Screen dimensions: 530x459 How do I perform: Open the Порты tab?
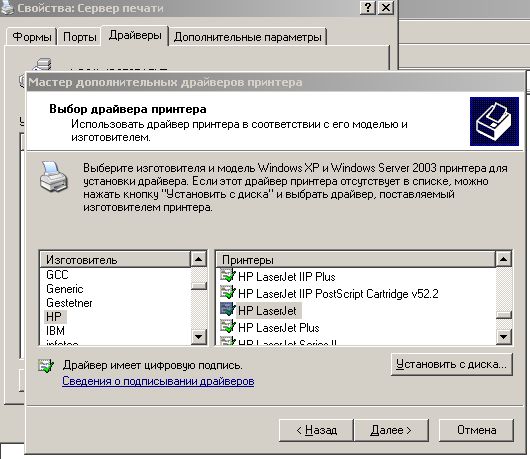(x=80, y=37)
